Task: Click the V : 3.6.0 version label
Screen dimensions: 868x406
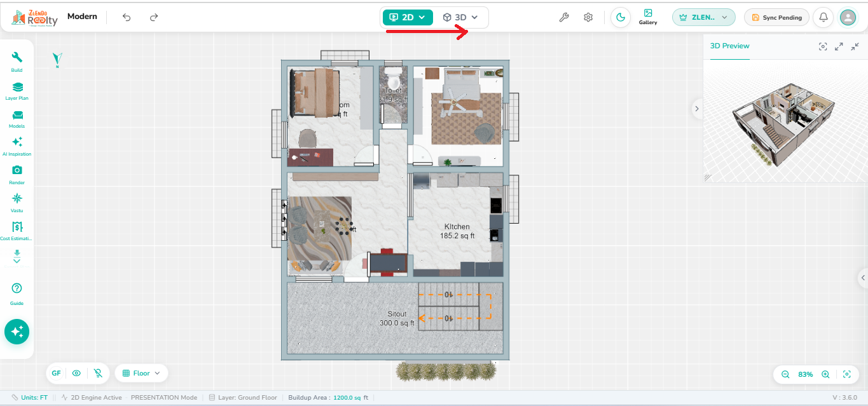Action: tap(844, 397)
